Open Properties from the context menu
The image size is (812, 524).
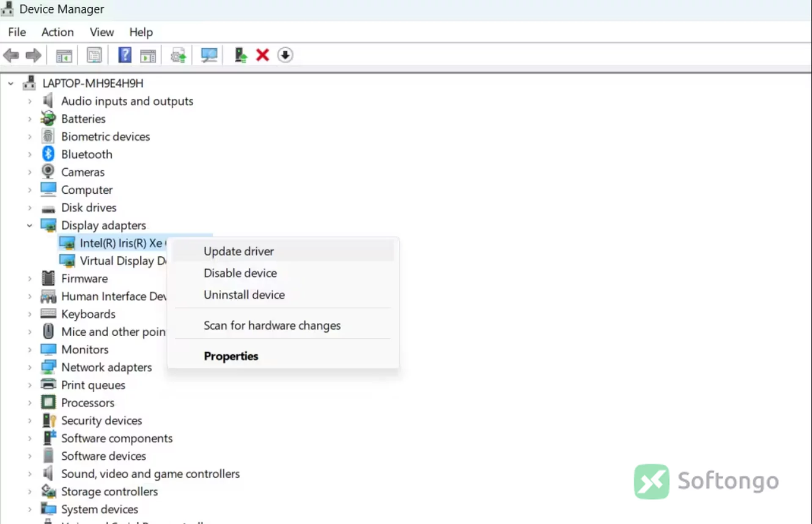point(283,356)
